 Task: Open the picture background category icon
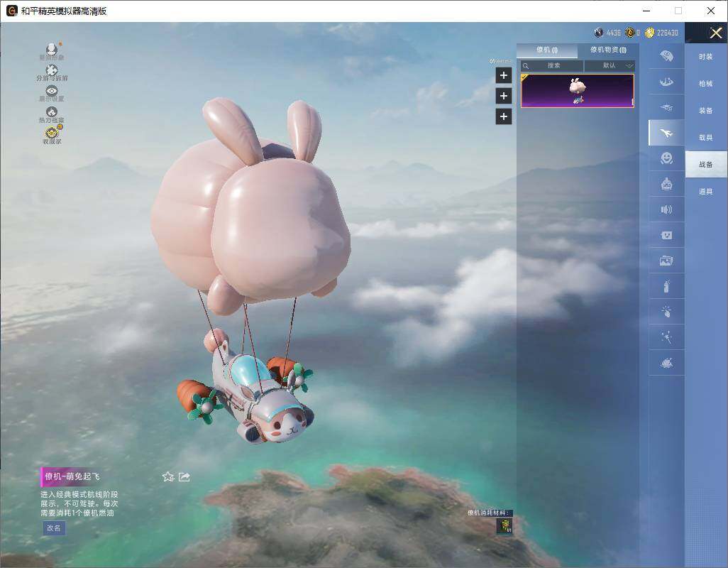[666, 261]
